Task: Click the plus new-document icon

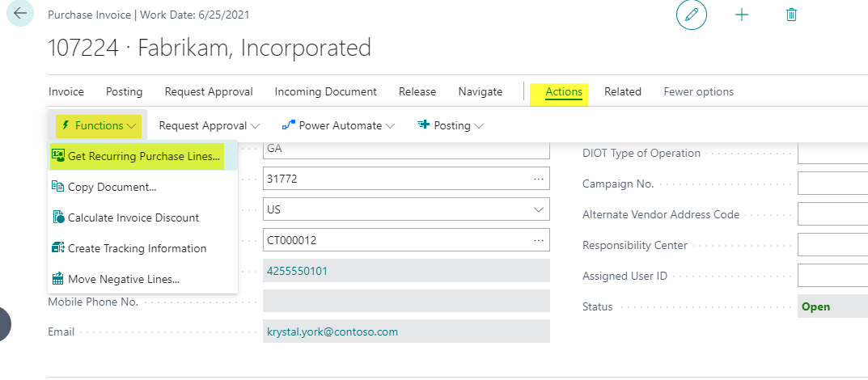Action: [x=741, y=15]
